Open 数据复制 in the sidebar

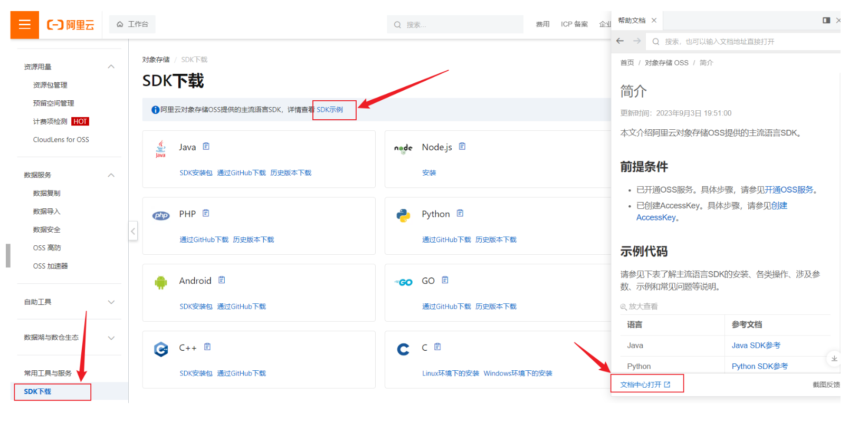point(47,194)
